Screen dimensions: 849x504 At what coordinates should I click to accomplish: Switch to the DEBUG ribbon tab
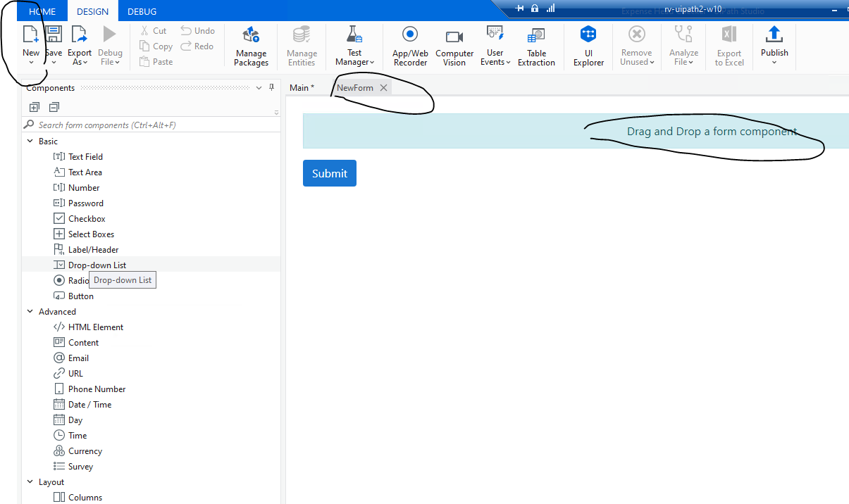pos(142,11)
